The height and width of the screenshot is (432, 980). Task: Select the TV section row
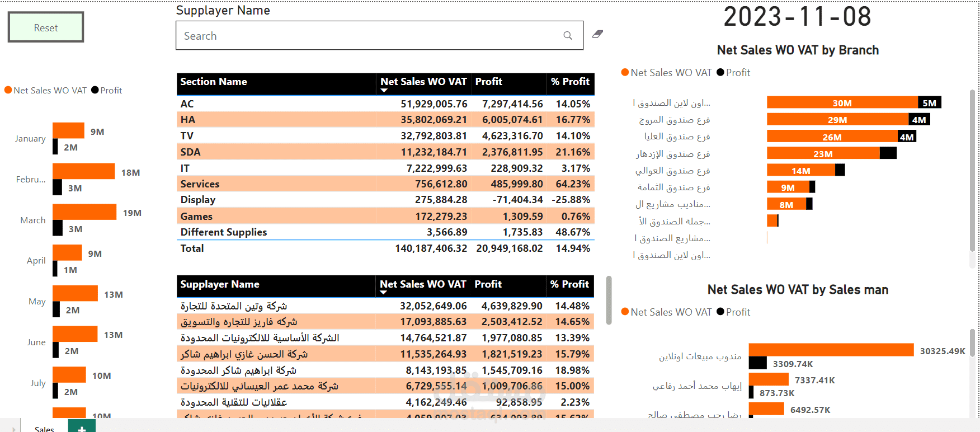[385, 136]
